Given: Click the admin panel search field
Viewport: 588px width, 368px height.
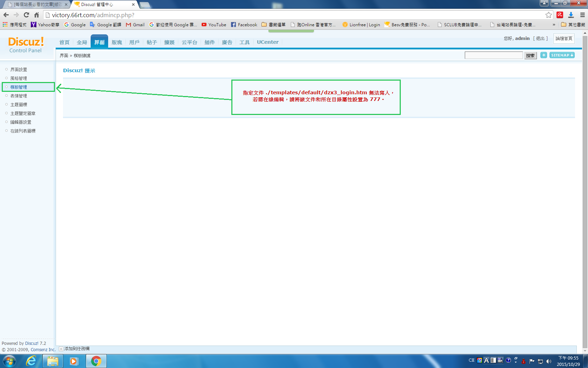Looking at the screenshot, I should tap(493, 55).
